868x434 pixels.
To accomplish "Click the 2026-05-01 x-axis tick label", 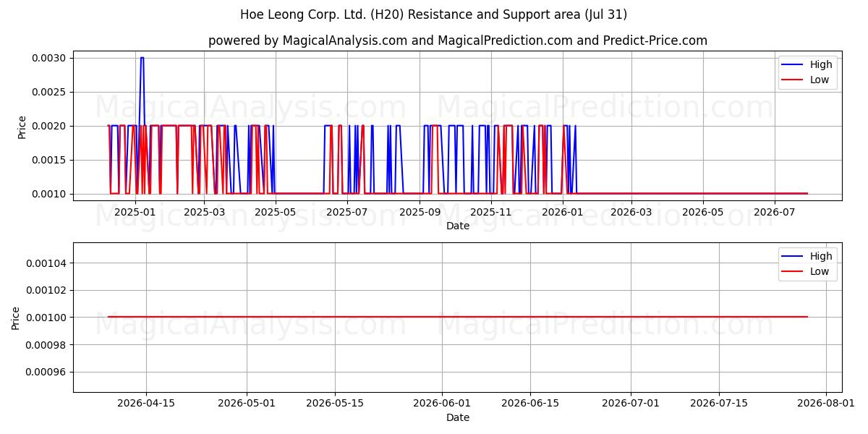I will pos(247,404).
